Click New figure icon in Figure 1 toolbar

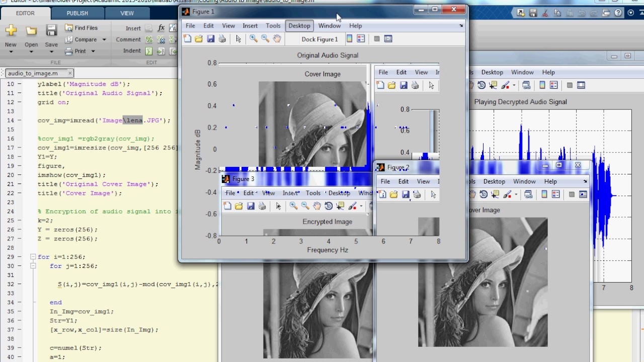(187, 39)
